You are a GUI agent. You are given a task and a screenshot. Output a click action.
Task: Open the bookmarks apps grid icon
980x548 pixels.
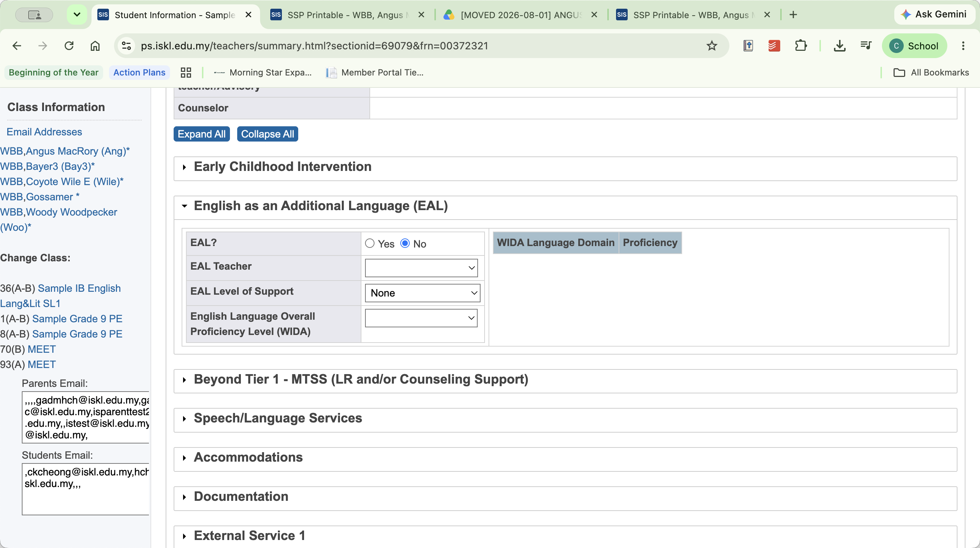click(x=186, y=73)
